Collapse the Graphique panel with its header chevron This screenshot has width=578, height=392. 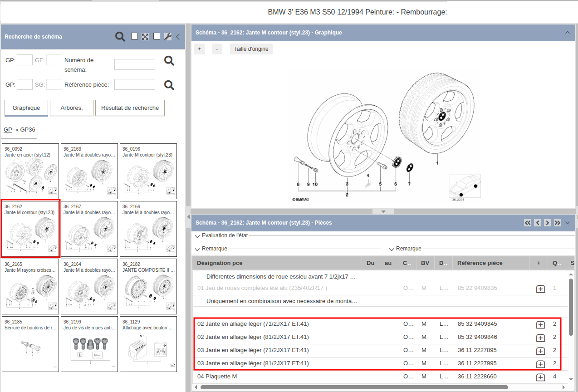(567, 33)
